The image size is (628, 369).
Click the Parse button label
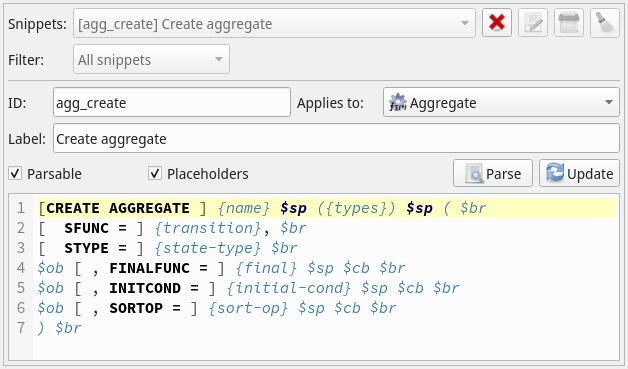tap(503, 174)
